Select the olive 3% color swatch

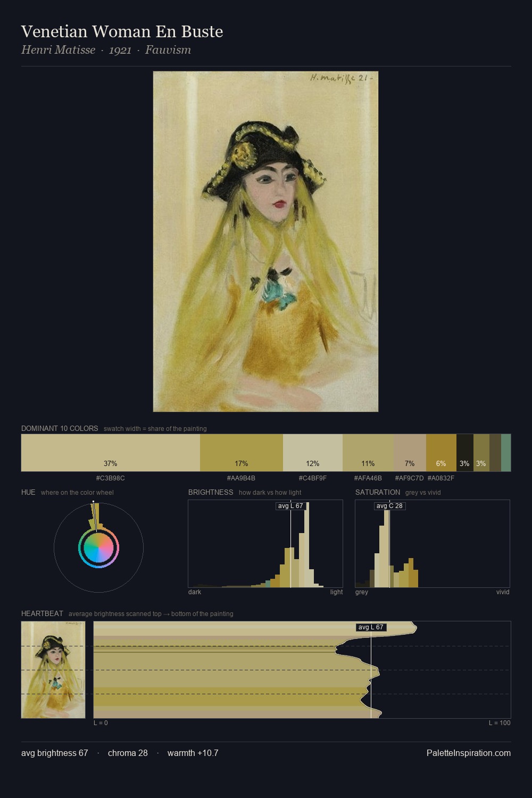pyautogui.click(x=481, y=453)
